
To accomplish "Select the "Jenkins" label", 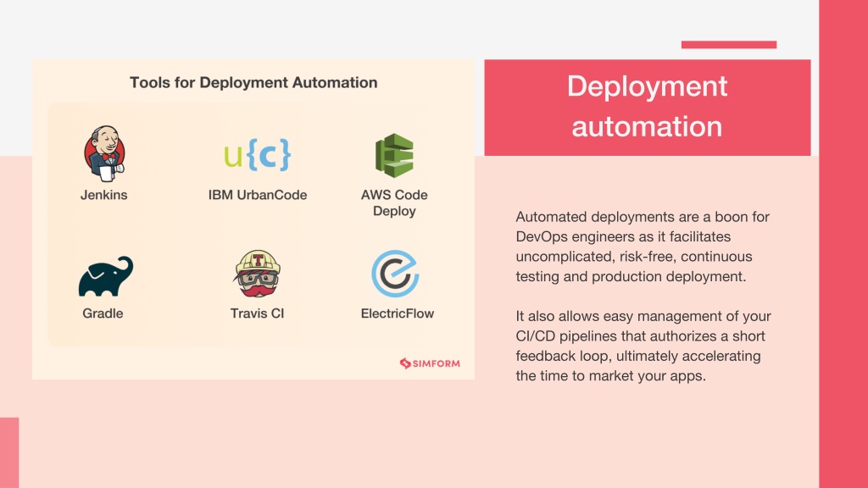I will click(x=104, y=195).
